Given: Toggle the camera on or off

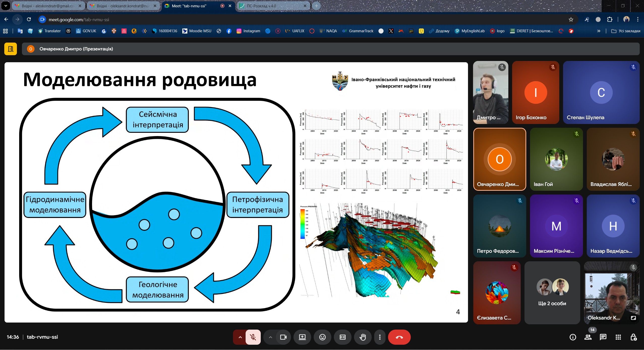Looking at the screenshot, I should 283,337.
